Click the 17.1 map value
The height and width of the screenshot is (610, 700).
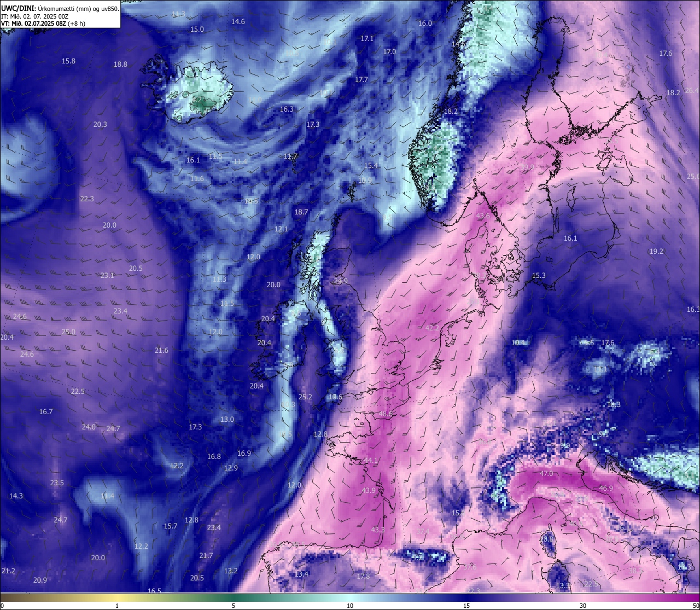point(367,39)
